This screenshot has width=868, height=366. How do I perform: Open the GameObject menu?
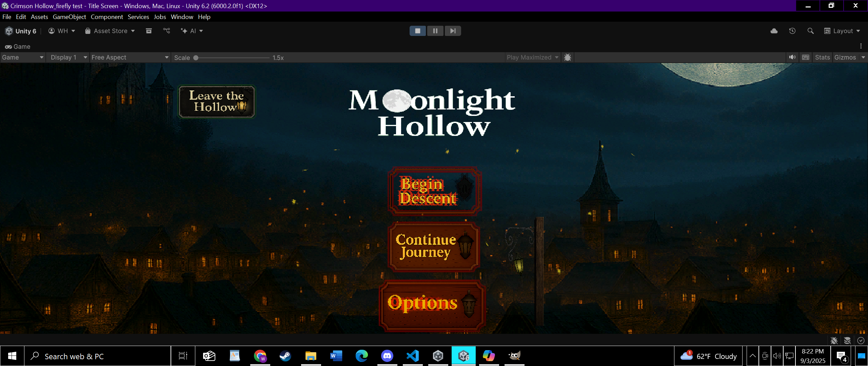pyautogui.click(x=69, y=17)
